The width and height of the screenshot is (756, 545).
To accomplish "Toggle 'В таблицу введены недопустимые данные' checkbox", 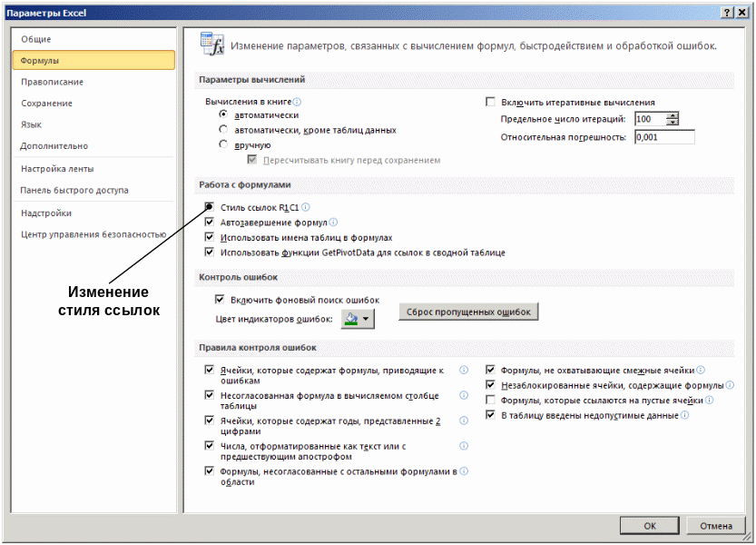I will point(490,415).
